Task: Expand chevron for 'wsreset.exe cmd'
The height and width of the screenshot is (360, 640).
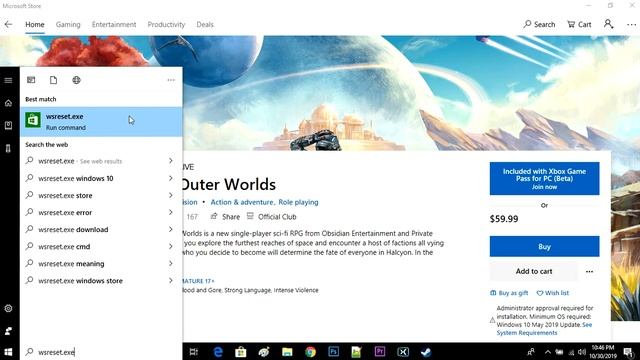Action: coord(171,247)
